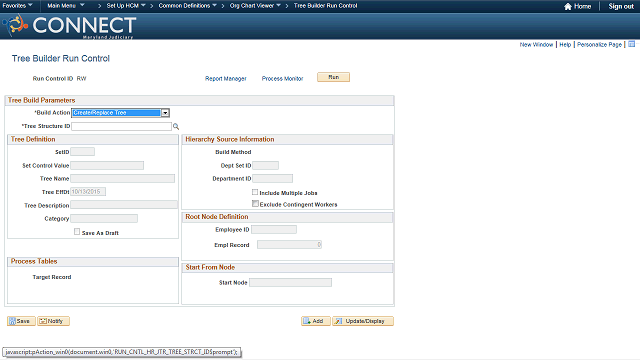Screen dimensions: 640x360
Task: Click the Set Control Value field
Action: (107, 165)
